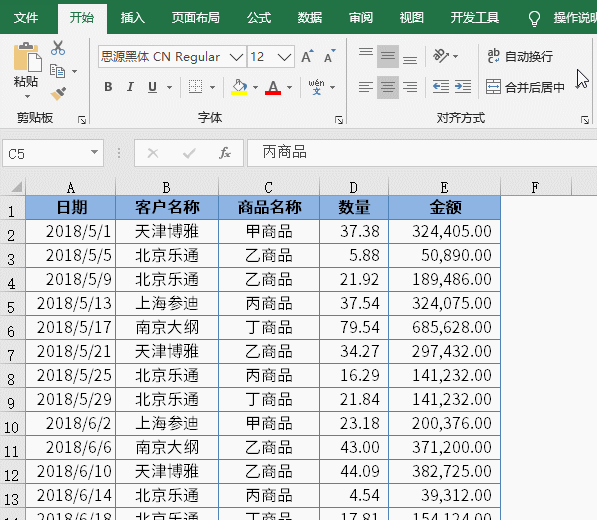Open text orientation dropdown arrow
This screenshot has height=520, width=597.
click(x=455, y=57)
